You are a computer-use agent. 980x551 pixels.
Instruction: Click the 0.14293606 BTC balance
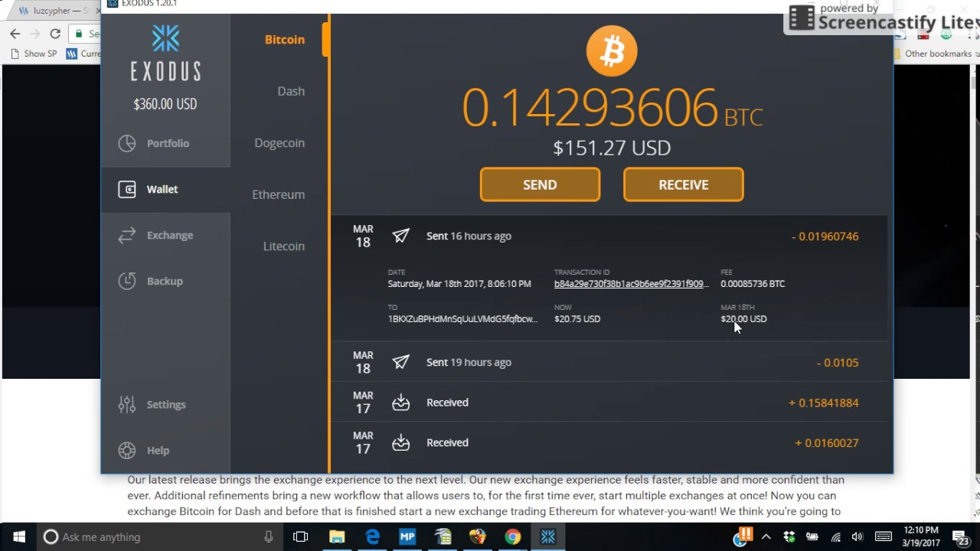coord(612,108)
